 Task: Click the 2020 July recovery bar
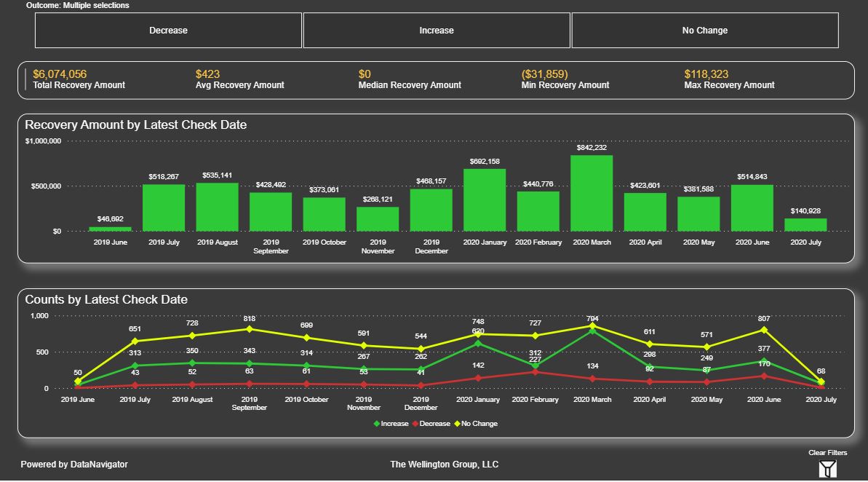[805, 225]
